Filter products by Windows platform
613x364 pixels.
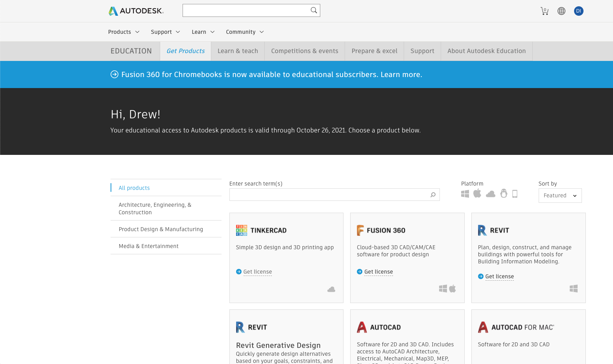[x=465, y=193]
